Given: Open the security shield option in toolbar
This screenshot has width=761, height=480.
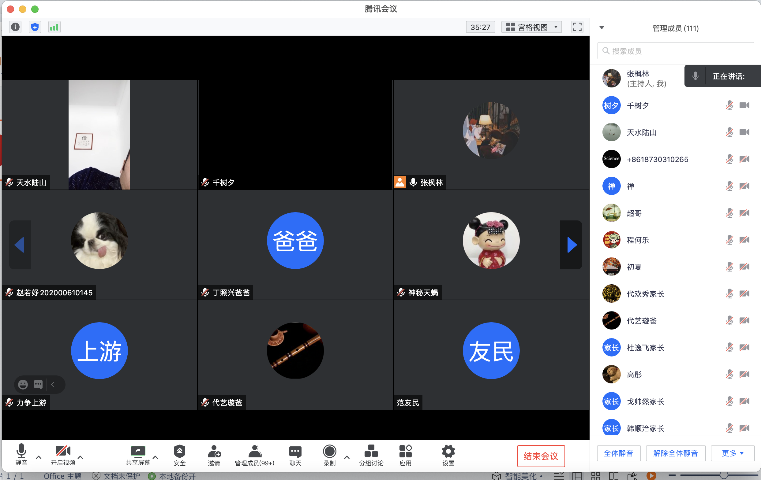Looking at the screenshot, I should coord(179,452).
